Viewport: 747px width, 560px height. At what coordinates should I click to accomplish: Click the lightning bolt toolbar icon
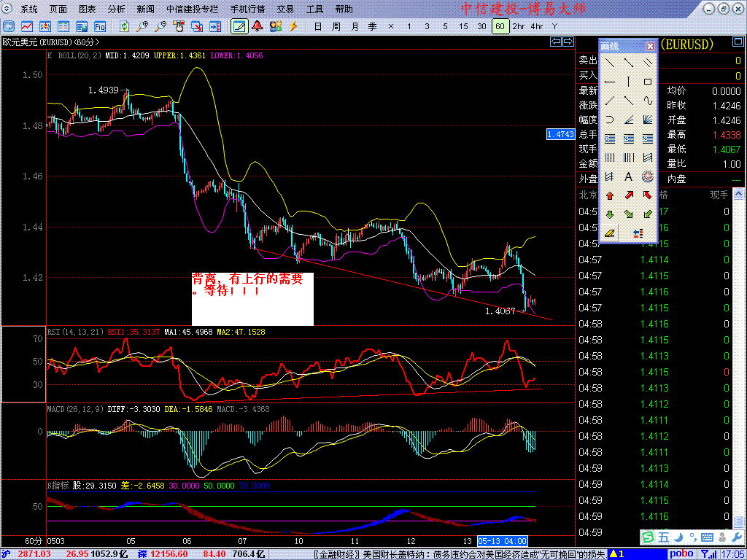click(293, 26)
